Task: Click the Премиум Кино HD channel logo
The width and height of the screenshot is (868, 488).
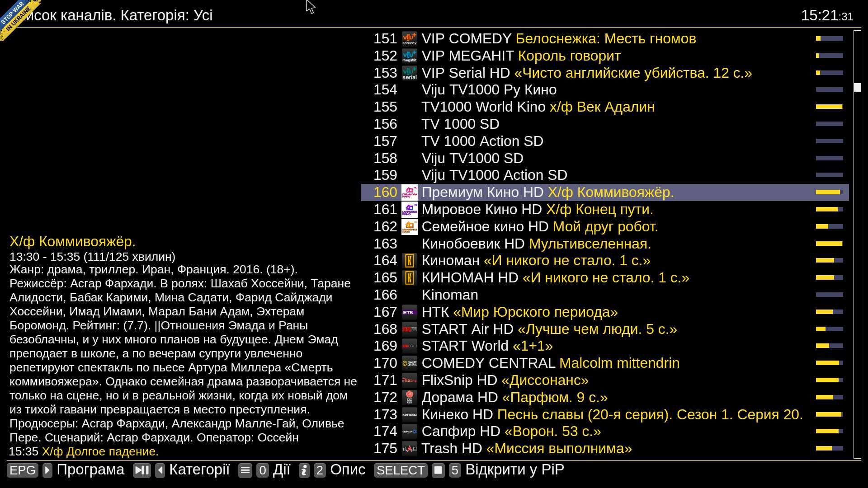Action: (410, 192)
